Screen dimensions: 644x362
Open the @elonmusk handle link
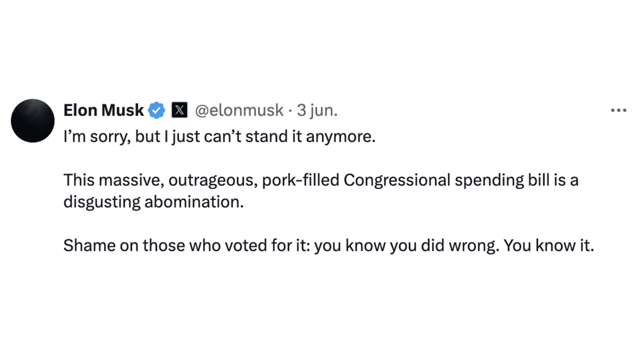pyautogui.click(x=238, y=110)
